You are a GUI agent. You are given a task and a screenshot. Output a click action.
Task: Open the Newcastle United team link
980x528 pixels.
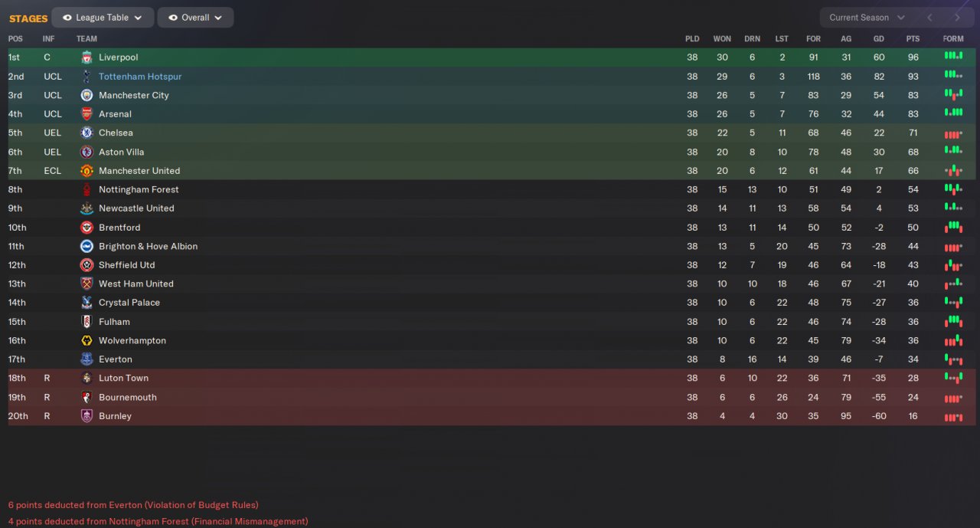coord(136,208)
